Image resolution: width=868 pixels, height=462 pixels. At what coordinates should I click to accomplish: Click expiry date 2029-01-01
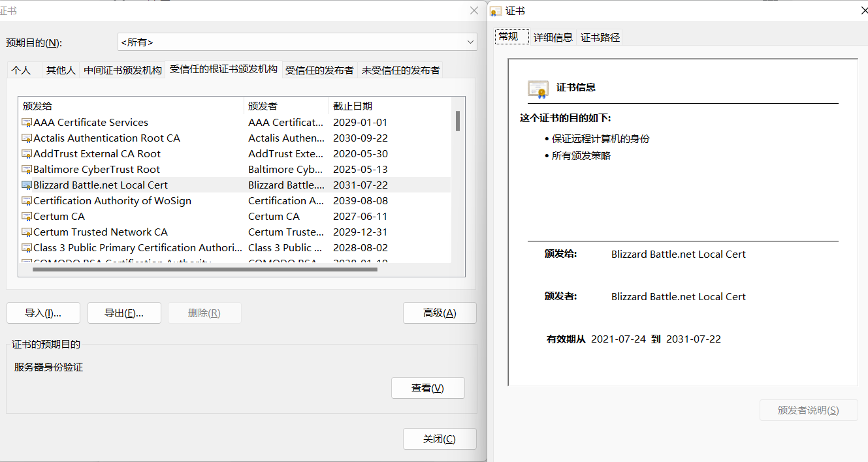[360, 123]
